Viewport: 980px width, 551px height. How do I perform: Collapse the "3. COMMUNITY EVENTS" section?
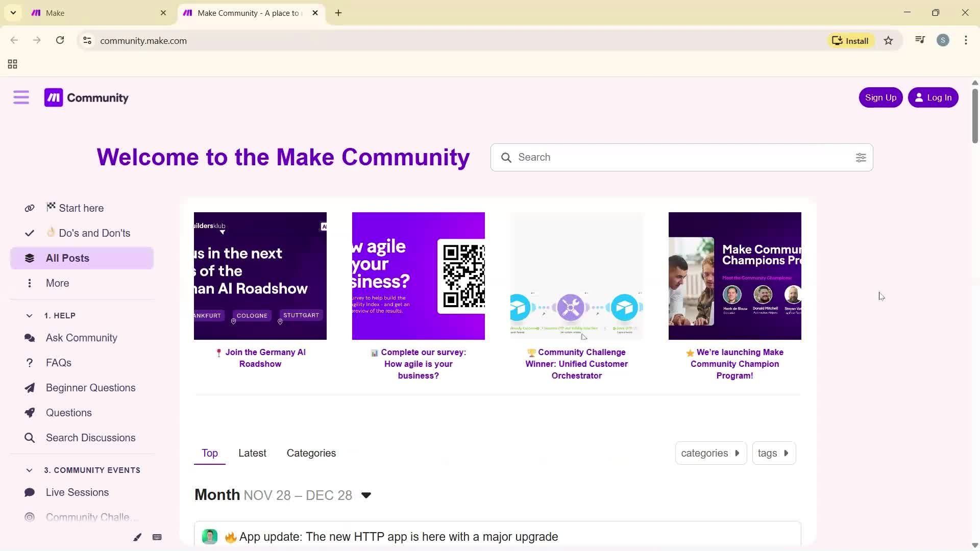click(x=29, y=470)
